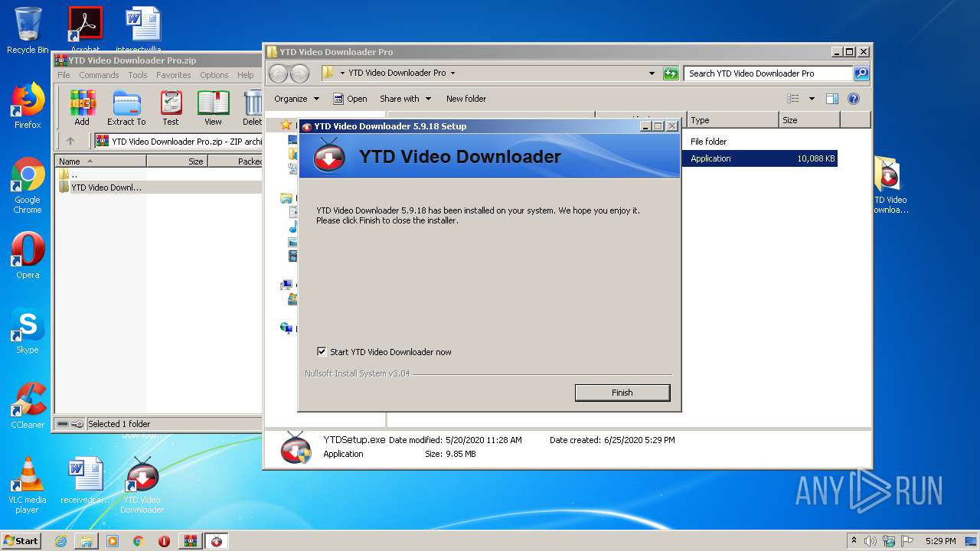
Task: Click New folder in Explorer toolbar
Action: coord(466,99)
